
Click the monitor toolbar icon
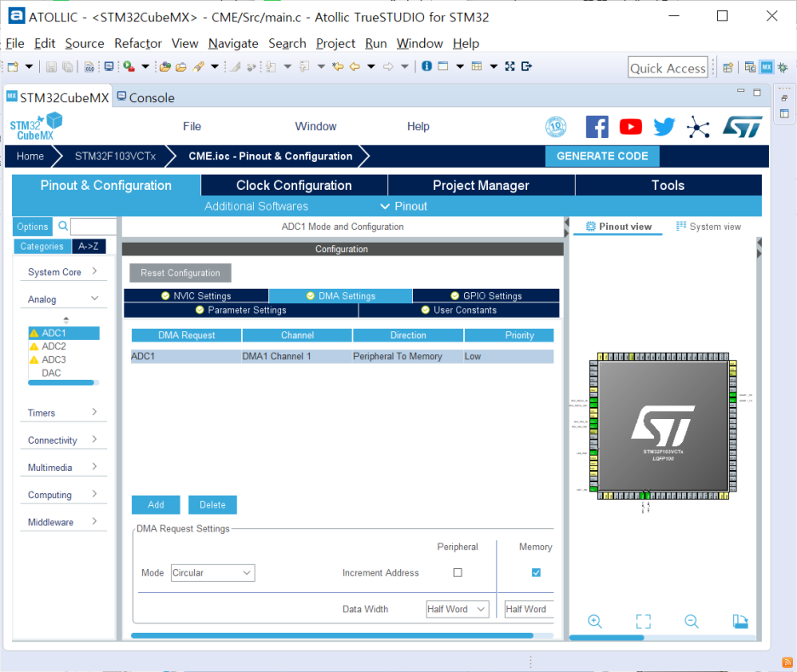(109, 66)
